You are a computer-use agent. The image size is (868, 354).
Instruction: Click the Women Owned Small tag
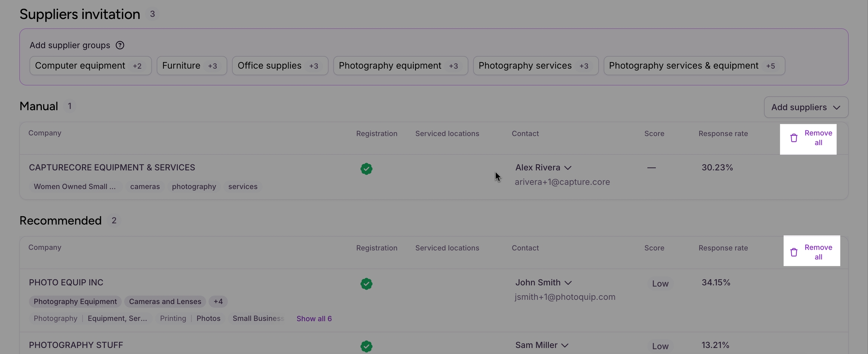click(75, 187)
